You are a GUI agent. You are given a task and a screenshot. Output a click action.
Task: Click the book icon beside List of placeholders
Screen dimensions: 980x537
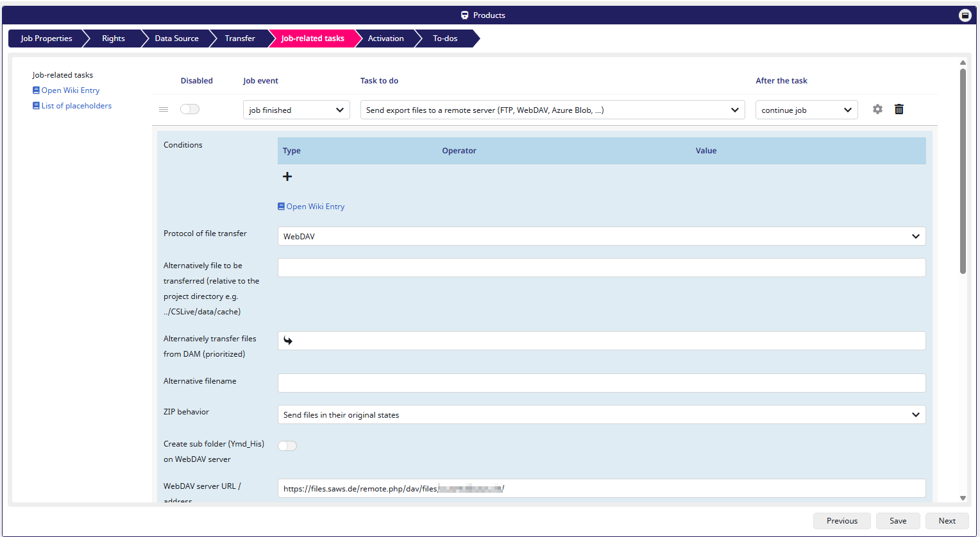click(x=36, y=106)
